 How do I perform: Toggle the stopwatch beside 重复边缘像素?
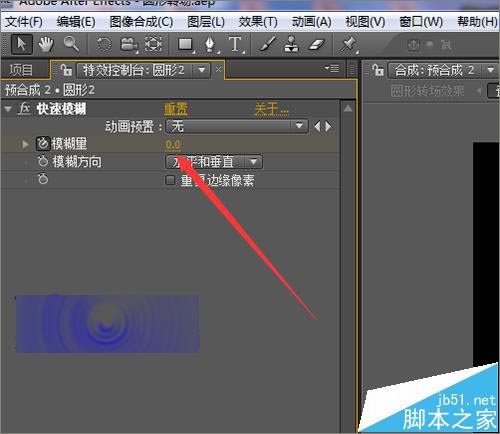pyautogui.click(x=43, y=179)
